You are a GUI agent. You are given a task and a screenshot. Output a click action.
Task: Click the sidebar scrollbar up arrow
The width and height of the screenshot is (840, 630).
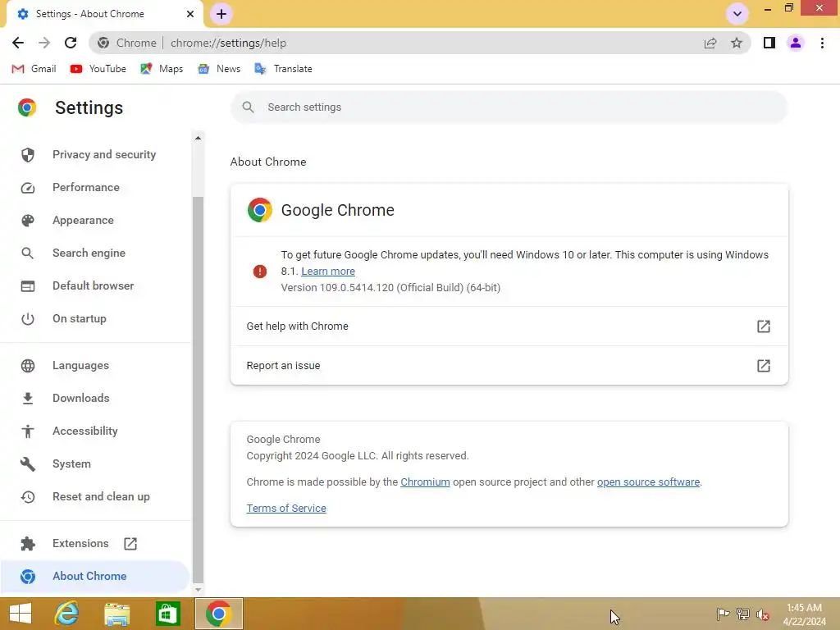[x=198, y=138]
